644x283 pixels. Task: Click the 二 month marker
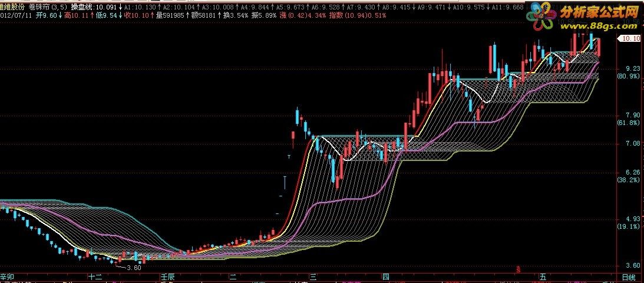coord(233,277)
